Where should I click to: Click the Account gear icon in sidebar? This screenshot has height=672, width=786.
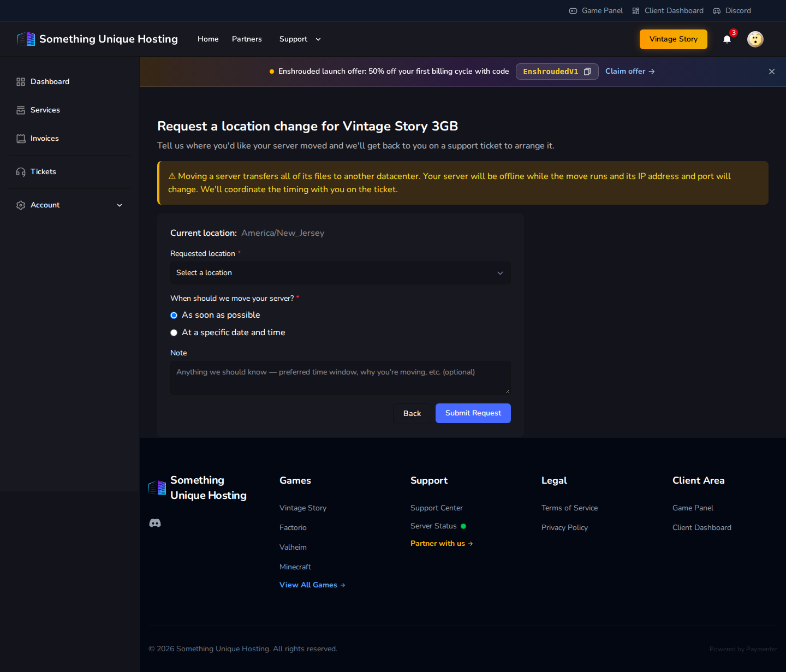[21, 205]
